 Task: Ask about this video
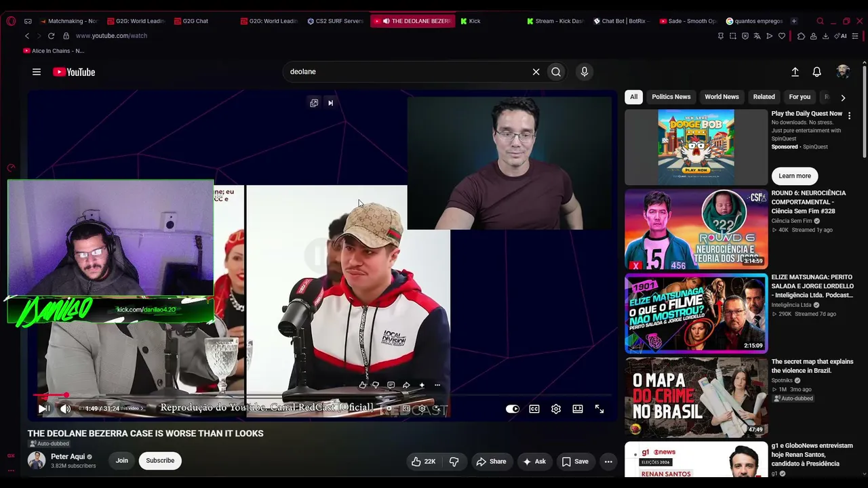tap(534, 462)
